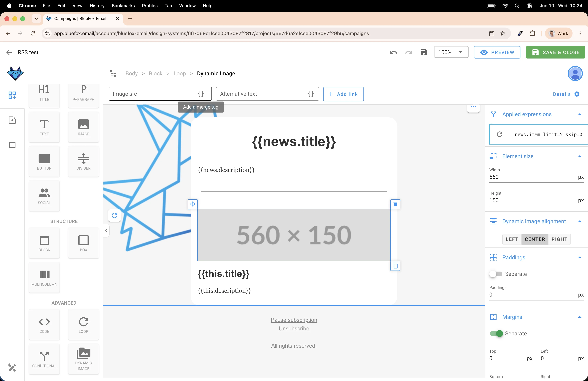Select the news.item loop expression
The image size is (588, 381).
[x=539, y=134]
